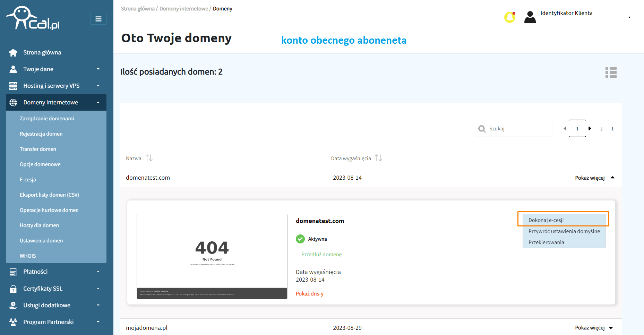
Task: Collapse Pokaż więcej for domenatest.com
Action: click(594, 178)
